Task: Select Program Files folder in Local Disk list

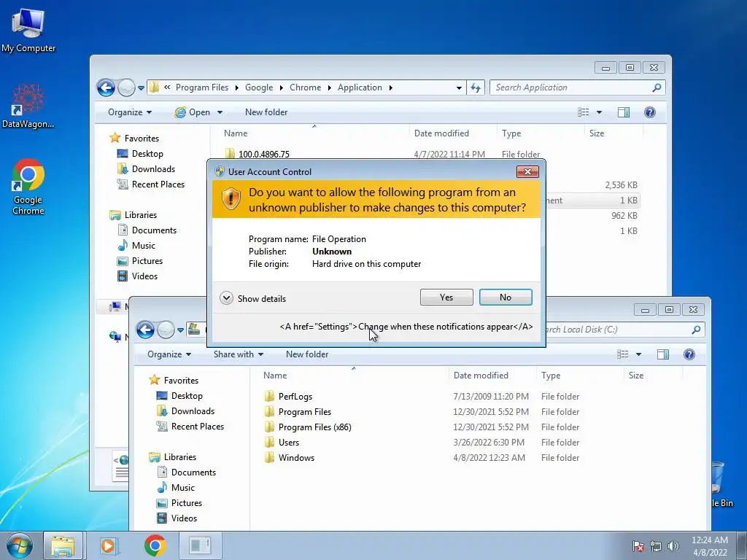Action: tap(304, 412)
